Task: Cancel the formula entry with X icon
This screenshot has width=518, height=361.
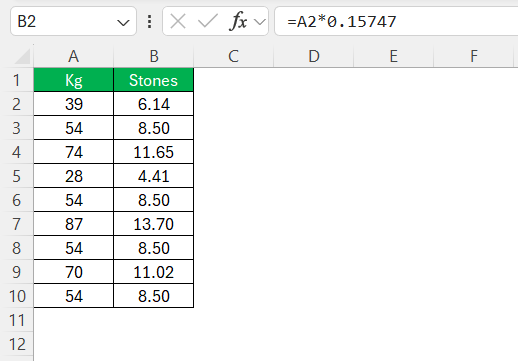Action: [x=178, y=22]
